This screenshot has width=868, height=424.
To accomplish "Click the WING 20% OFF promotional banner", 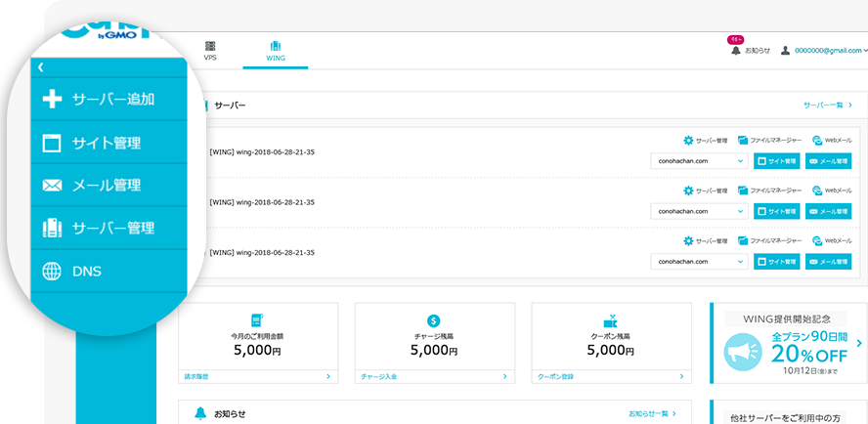I will point(788,343).
